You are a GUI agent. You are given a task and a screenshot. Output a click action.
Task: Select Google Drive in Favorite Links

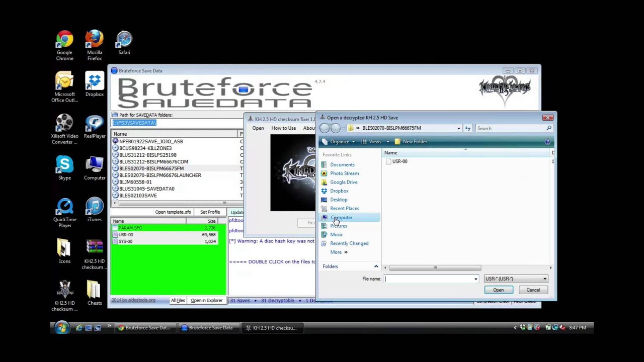click(344, 182)
